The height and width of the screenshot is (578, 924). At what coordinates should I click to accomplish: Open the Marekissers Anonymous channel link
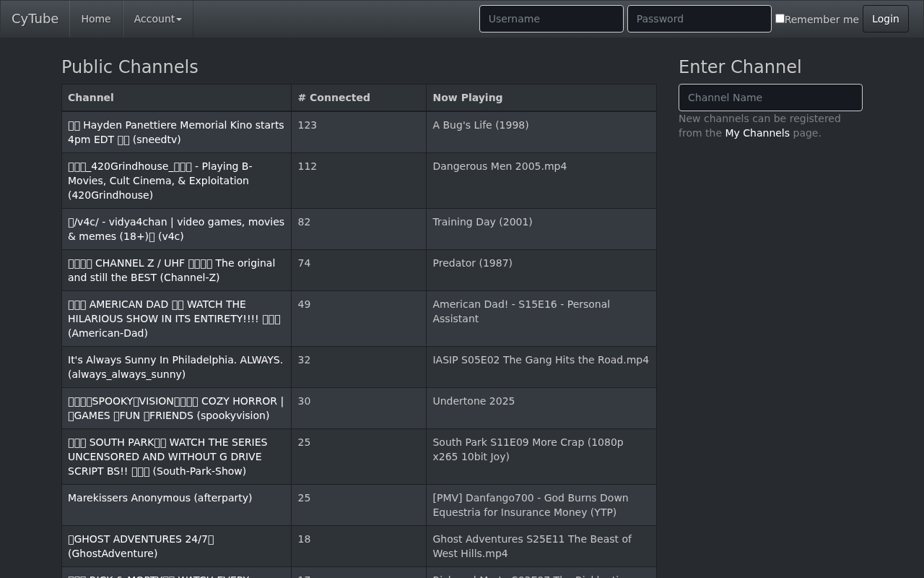[x=160, y=498]
